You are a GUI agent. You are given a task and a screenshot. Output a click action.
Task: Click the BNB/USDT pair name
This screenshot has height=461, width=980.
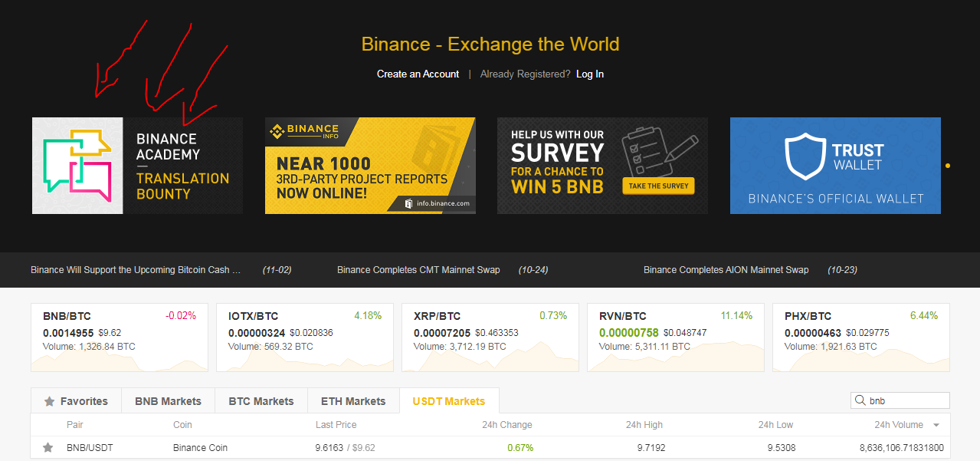90,448
